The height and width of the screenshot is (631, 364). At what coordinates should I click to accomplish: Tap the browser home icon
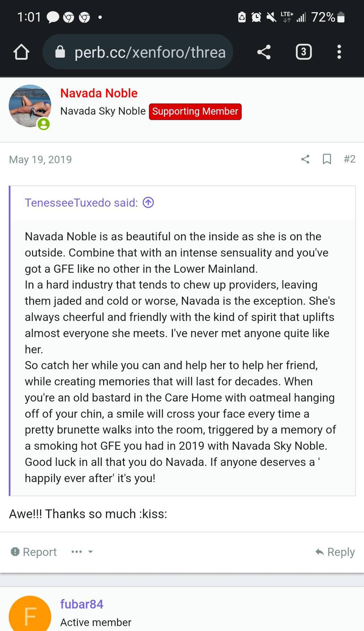21,52
